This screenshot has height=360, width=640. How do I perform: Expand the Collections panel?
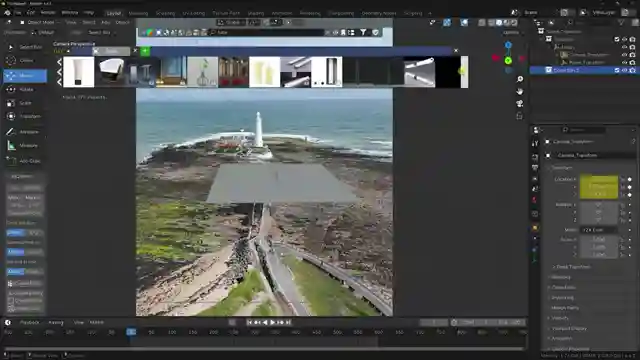click(563, 287)
